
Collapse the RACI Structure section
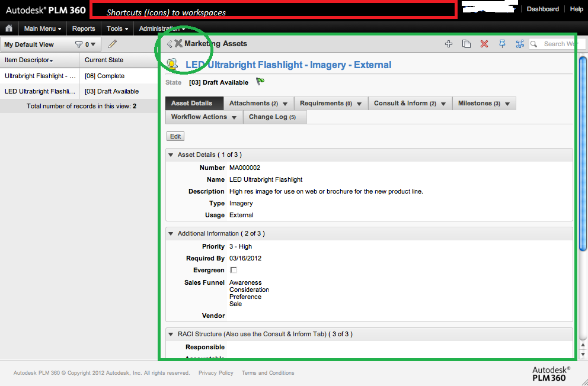pos(171,334)
